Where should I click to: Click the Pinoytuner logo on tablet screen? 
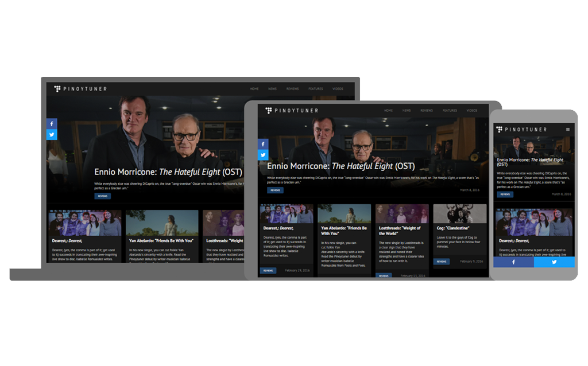point(292,111)
